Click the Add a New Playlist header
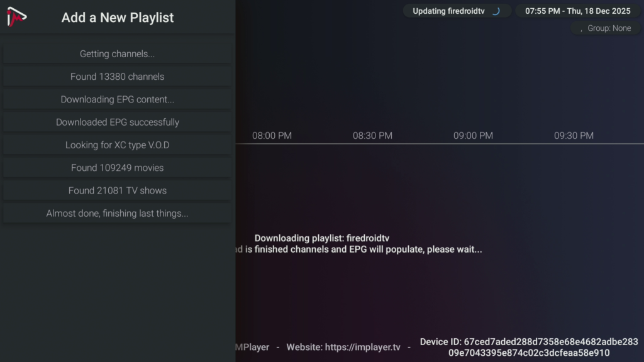This screenshot has width=644, height=362. 118,18
